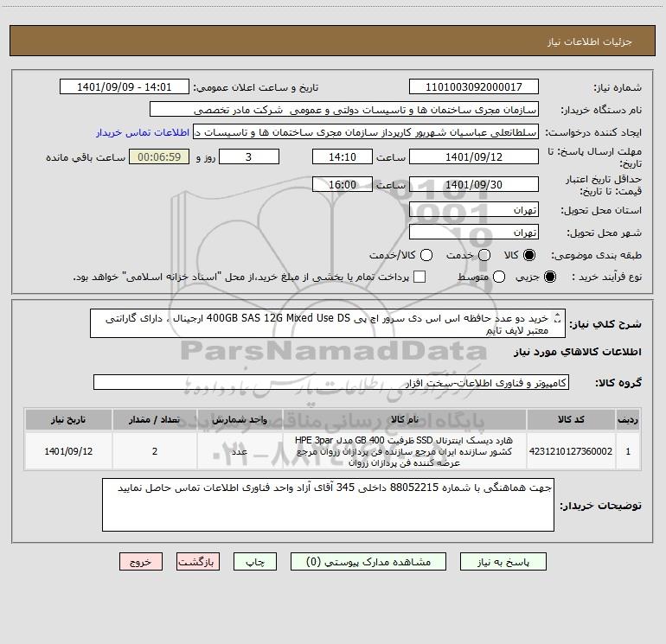Image resolution: width=666 pixels, height=644 pixels.
Task: Click the نوع فرآیند خرید label
Action: (606, 277)
